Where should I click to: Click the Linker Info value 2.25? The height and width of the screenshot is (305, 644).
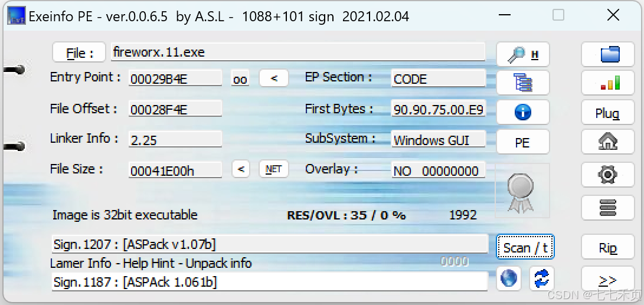click(175, 140)
